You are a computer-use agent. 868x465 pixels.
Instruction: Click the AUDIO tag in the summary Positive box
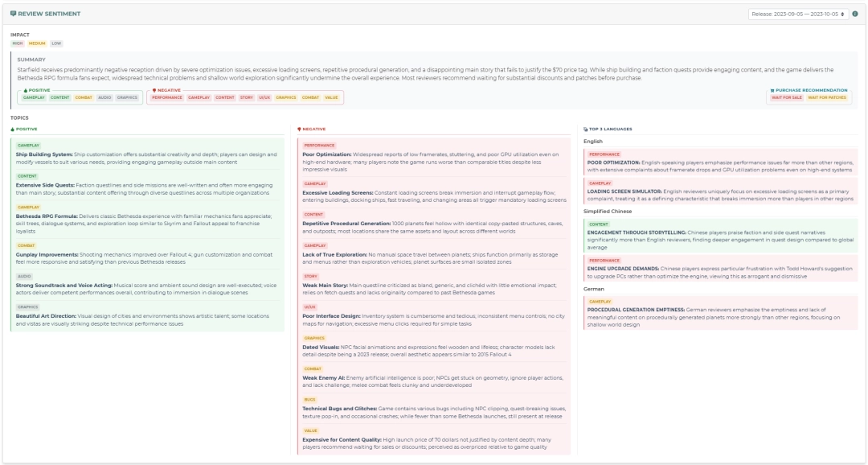point(104,97)
